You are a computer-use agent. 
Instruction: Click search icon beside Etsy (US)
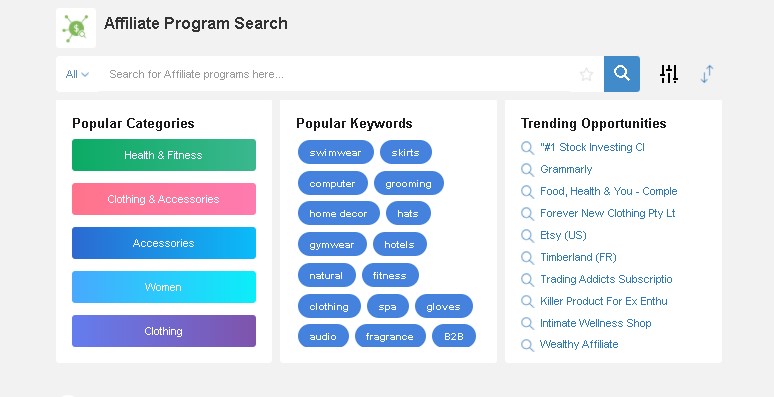tap(527, 236)
